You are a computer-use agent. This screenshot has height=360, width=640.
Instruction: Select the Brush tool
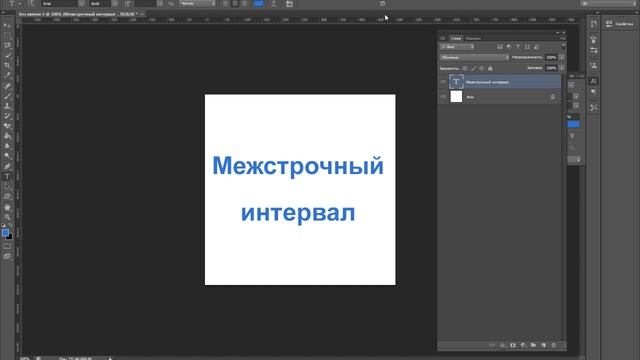7,96
